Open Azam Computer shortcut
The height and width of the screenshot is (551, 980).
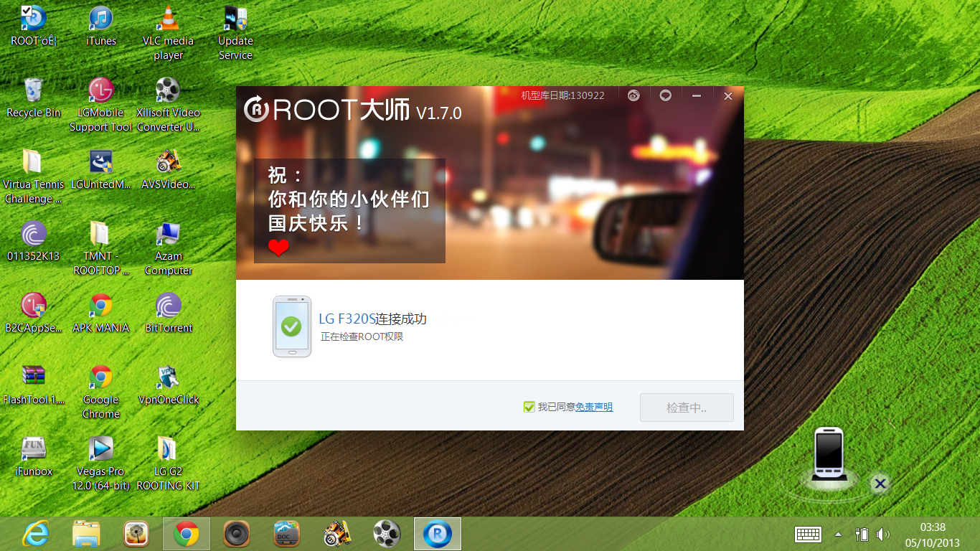[168, 248]
